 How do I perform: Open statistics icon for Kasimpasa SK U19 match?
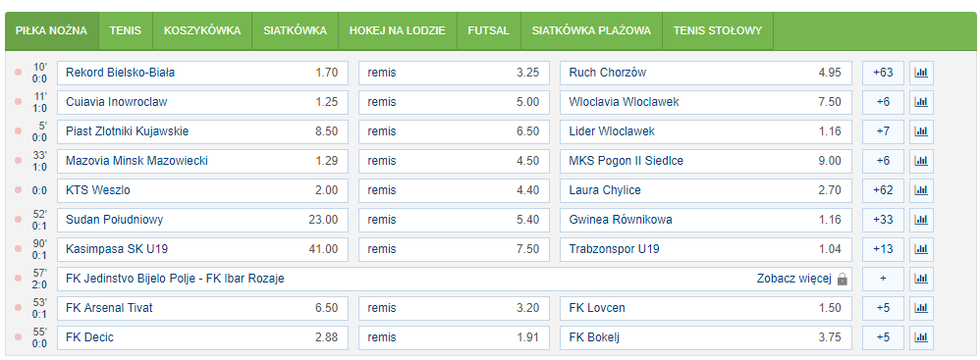click(x=921, y=249)
